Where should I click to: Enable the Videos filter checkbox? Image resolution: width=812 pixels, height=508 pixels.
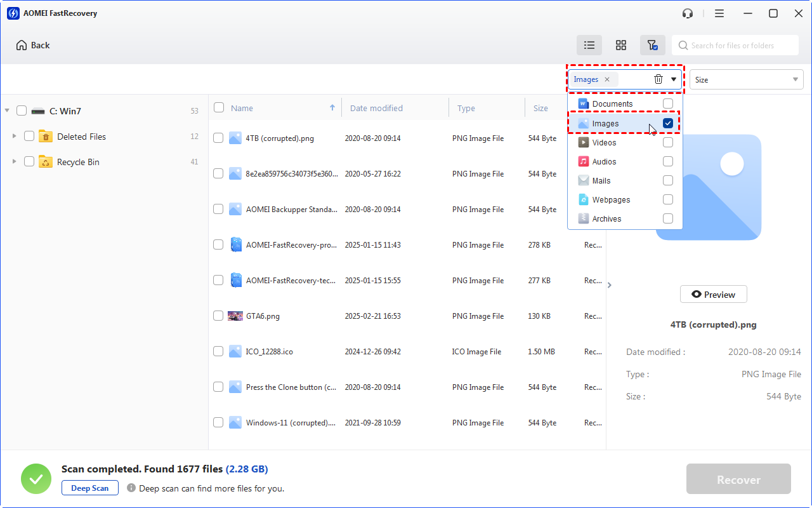[x=668, y=142]
